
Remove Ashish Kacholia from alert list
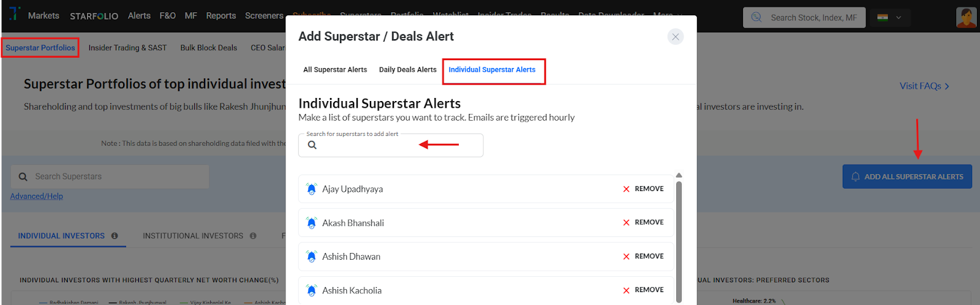click(643, 290)
